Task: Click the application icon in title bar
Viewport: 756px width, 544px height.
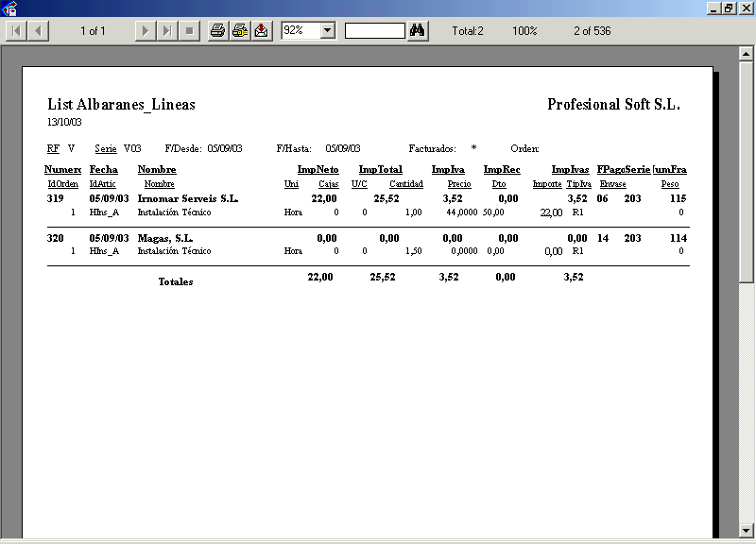Action: pyautogui.click(x=10, y=8)
